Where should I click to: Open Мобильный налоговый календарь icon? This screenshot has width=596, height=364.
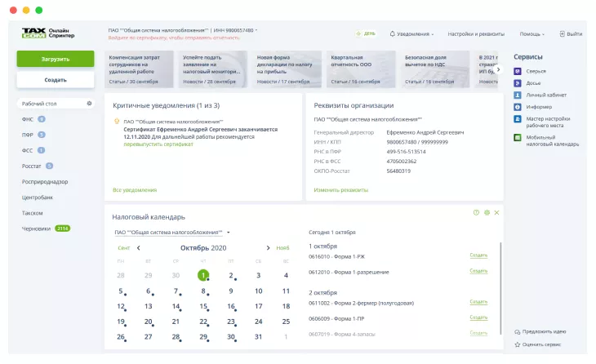tap(518, 138)
